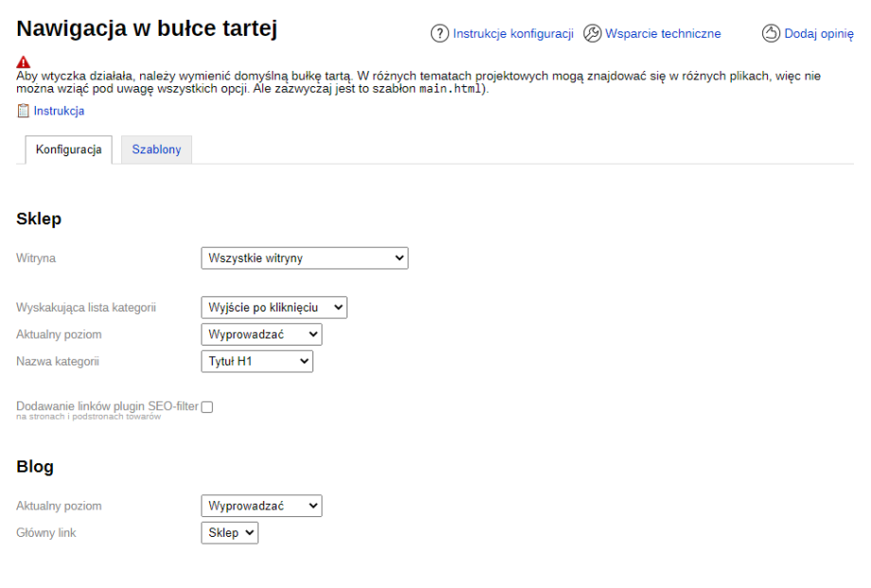
Task: Click the Dodaj opinię link
Action: tap(819, 34)
